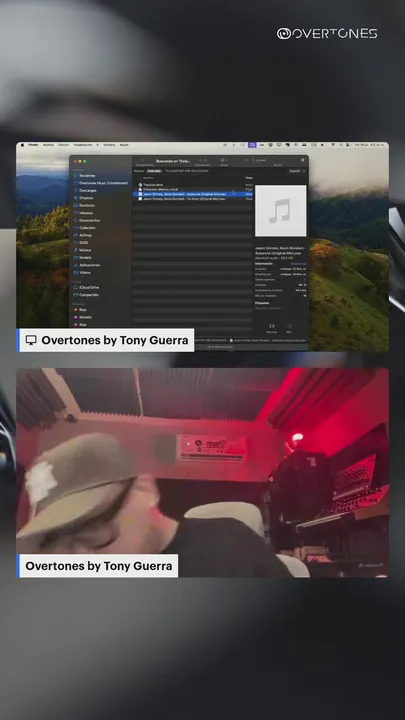Select the Ausencia (Original Mix).wav file
405x720 pixels.
[x=193, y=194]
